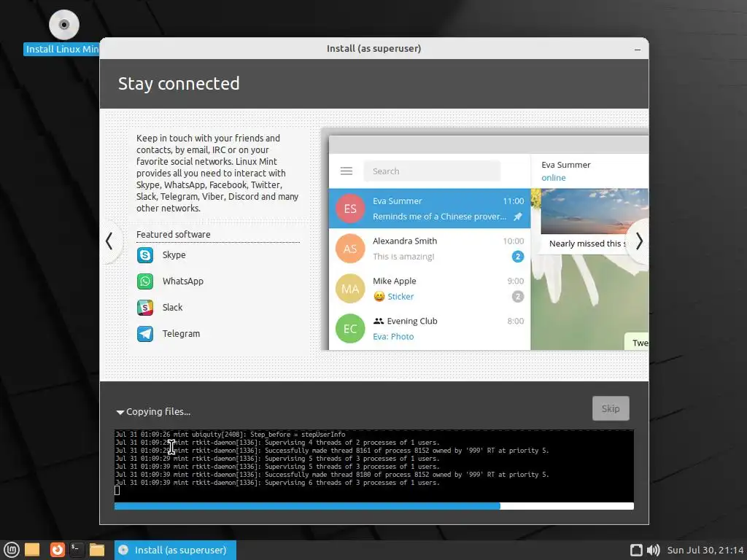Image resolution: width=747 pixels, height=560 pixels.
Task: Click the Skype label in Featured software
Action: pyautogui.click(x=174, y=255)
